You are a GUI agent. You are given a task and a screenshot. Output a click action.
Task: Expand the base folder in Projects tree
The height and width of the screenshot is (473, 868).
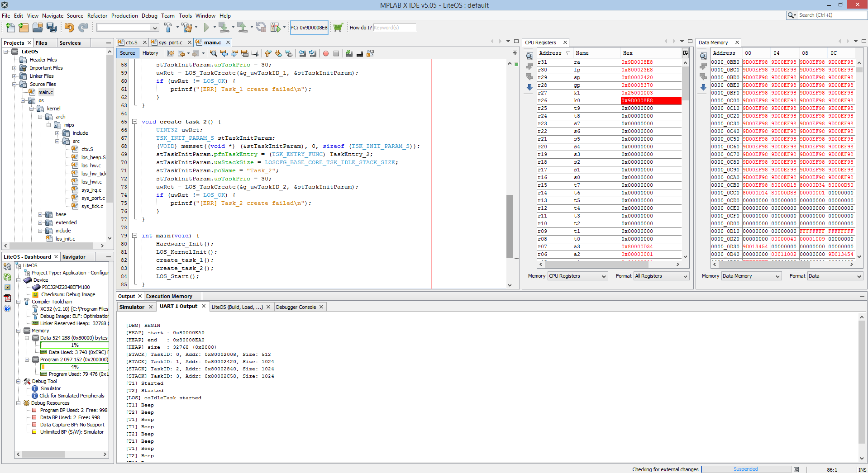(x=40, y=214)
